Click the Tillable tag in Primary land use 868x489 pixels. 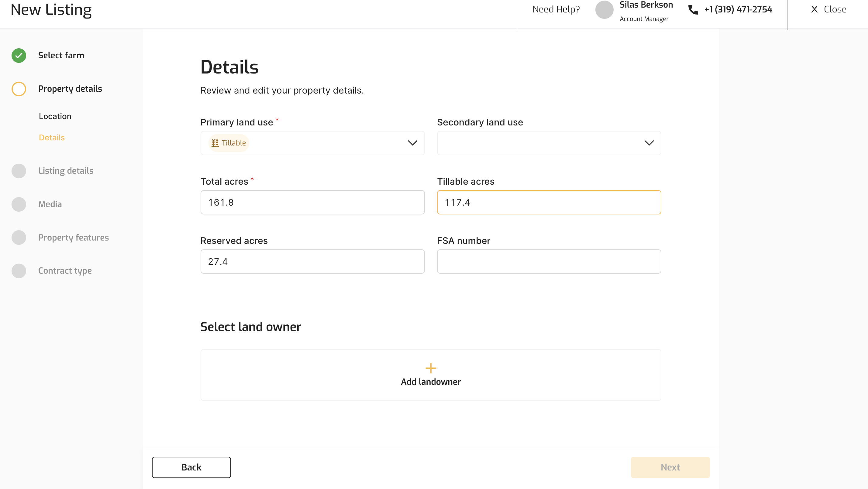click(x=229, y=143)
